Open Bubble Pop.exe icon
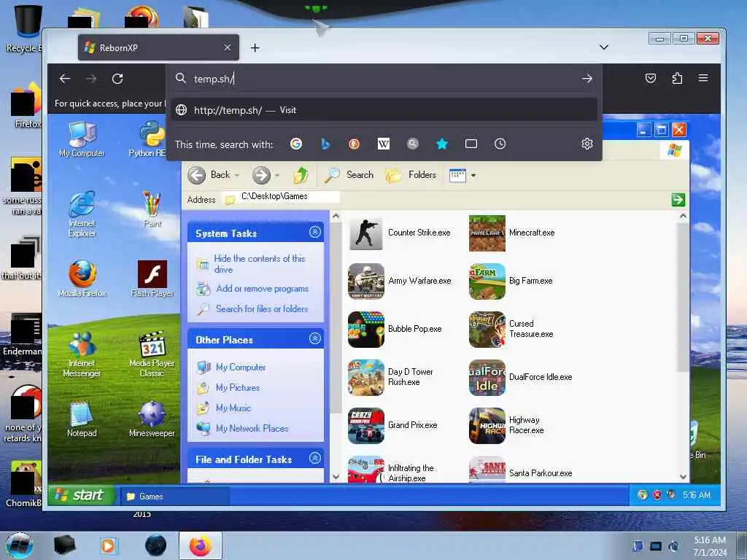 365,329
